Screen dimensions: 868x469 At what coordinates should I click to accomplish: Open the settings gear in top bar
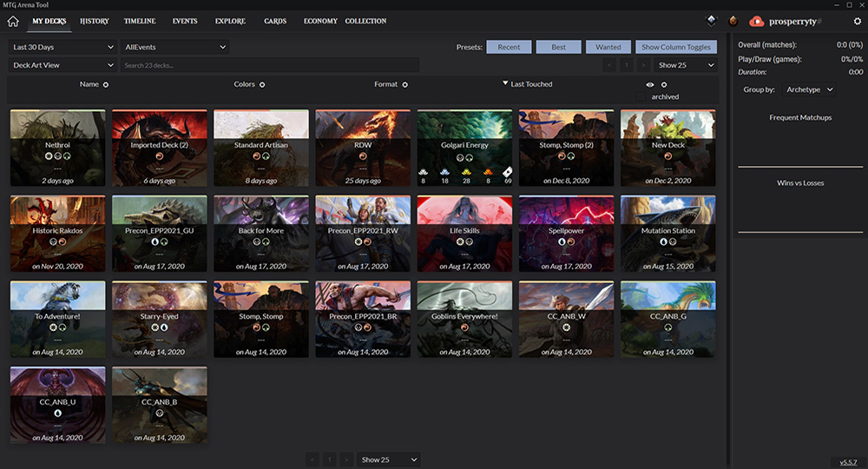point(857,21)
